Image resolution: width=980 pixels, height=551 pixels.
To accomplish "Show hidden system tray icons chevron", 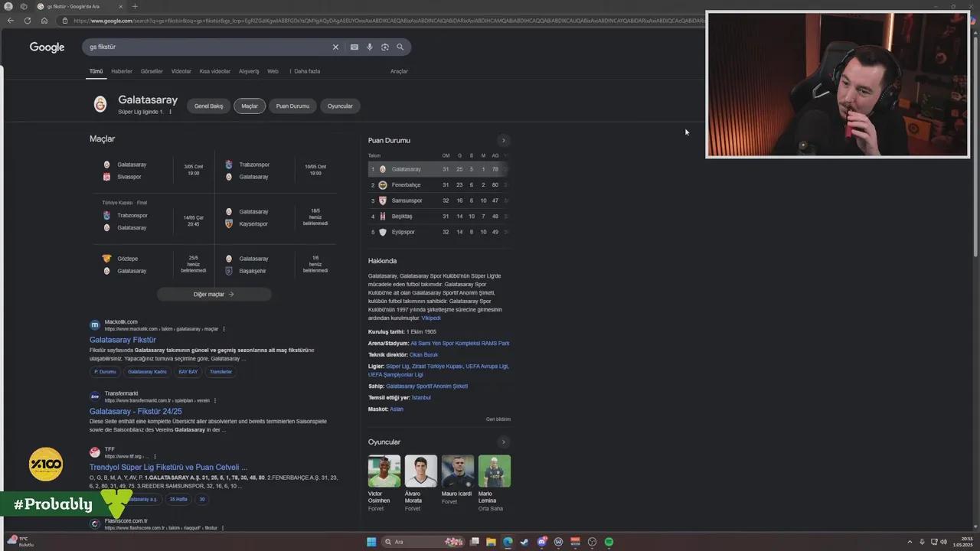I will tap(910, 542).
